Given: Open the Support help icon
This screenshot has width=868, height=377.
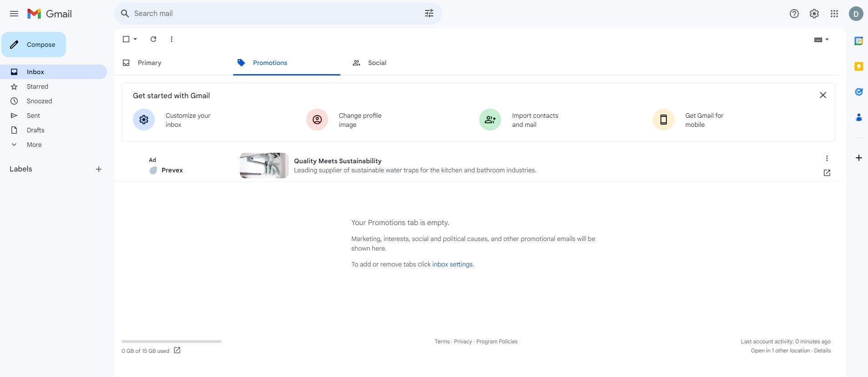Looking at the screenshot, I should point(794,14).
